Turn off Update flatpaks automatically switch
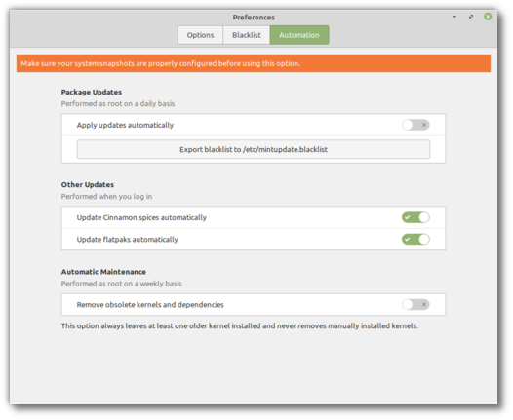Image resolution: width=513 pixels, height=420 pixels. [415, 240]
